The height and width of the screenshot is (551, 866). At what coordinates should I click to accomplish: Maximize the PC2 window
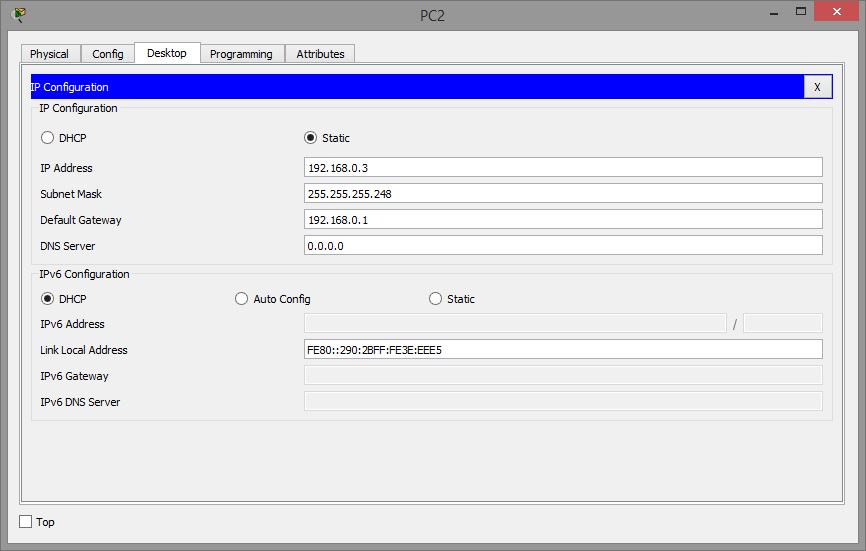point(801,12)
